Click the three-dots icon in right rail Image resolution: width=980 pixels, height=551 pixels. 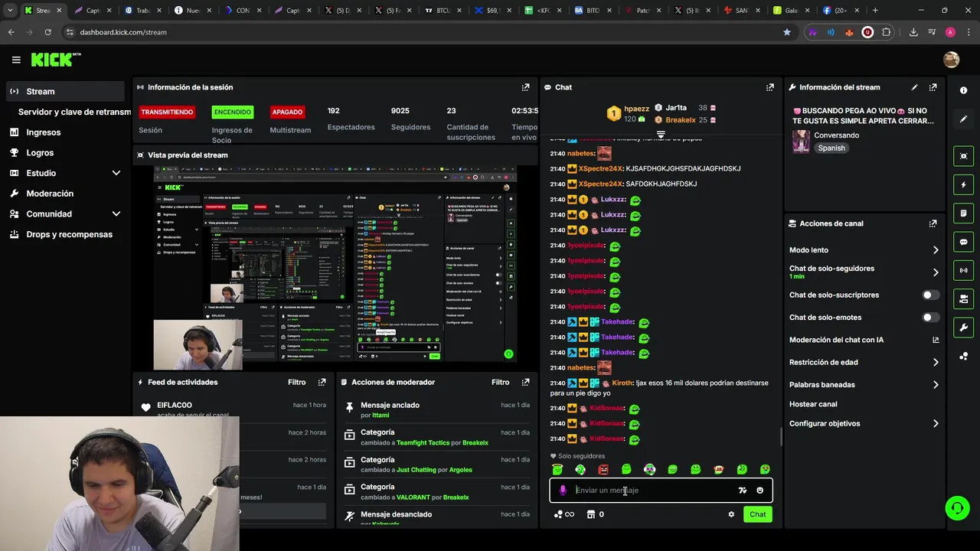point(963,356)
